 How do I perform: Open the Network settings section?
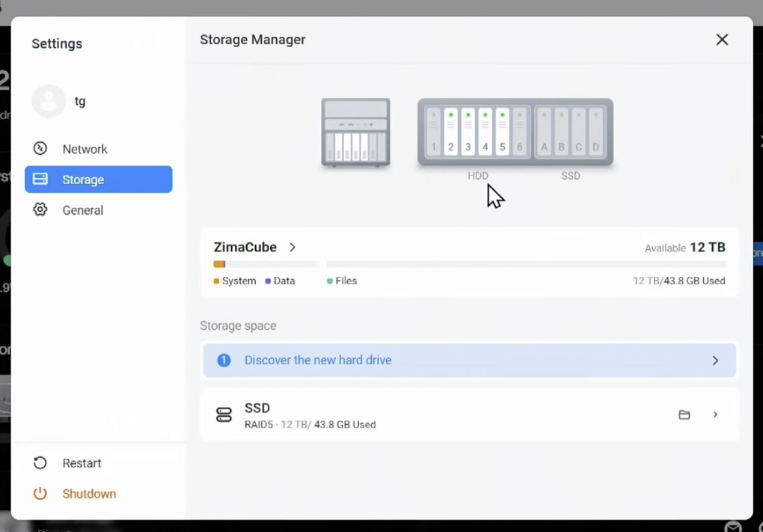(x=84, y=149)
